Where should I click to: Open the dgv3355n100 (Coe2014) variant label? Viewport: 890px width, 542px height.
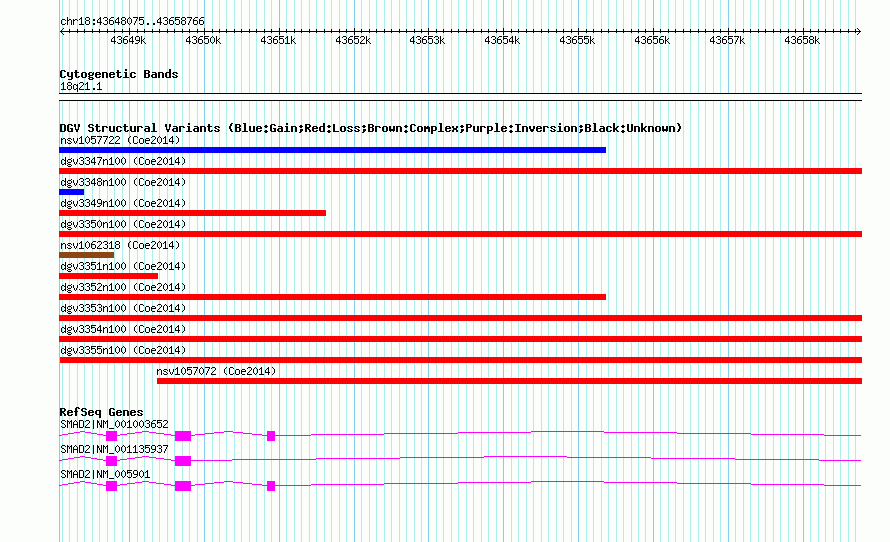(x=123, y=350)
